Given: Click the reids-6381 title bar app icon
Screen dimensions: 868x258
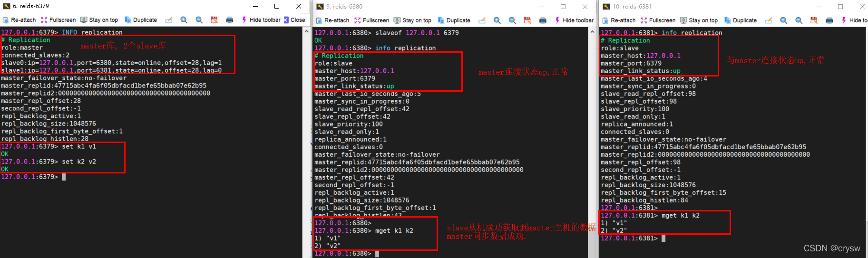Looking at the screenshot, I should 606,7.
